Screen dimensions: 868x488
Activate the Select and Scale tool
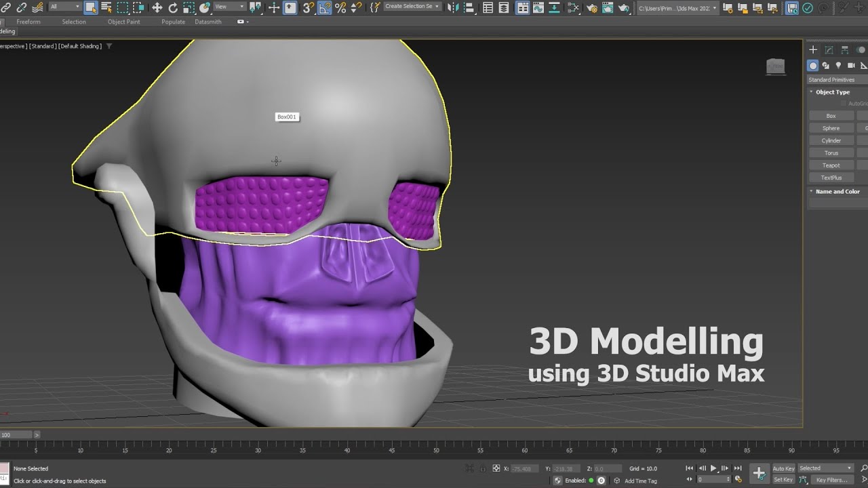coord(189,8)
